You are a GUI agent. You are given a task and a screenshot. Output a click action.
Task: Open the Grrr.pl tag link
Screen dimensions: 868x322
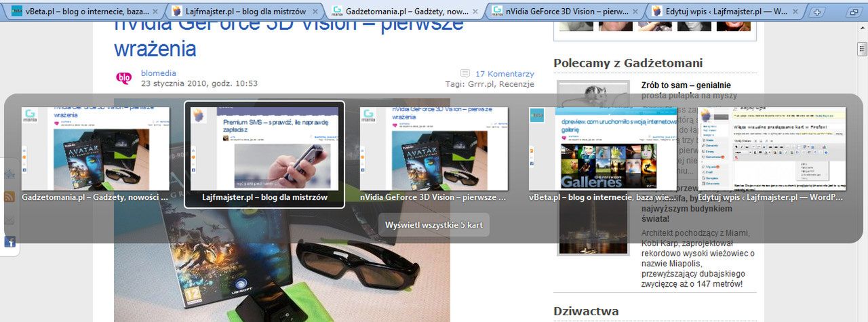coord(481,84)
